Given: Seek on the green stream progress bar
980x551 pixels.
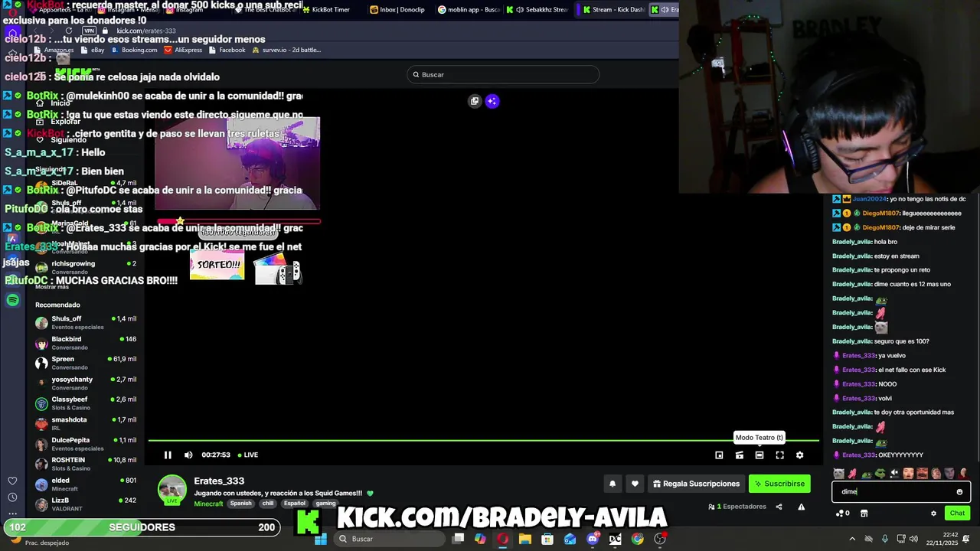Looking at the screenshot, I should (483, 440).
